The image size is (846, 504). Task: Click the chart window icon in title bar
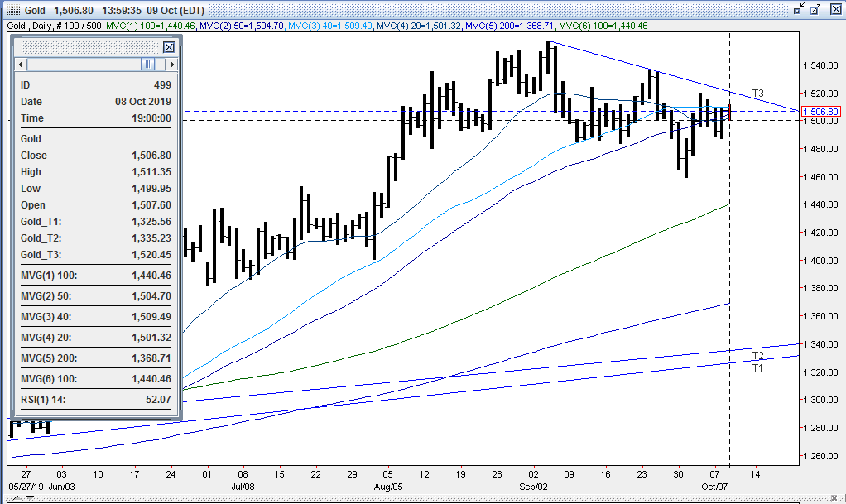tap(13, 10)
